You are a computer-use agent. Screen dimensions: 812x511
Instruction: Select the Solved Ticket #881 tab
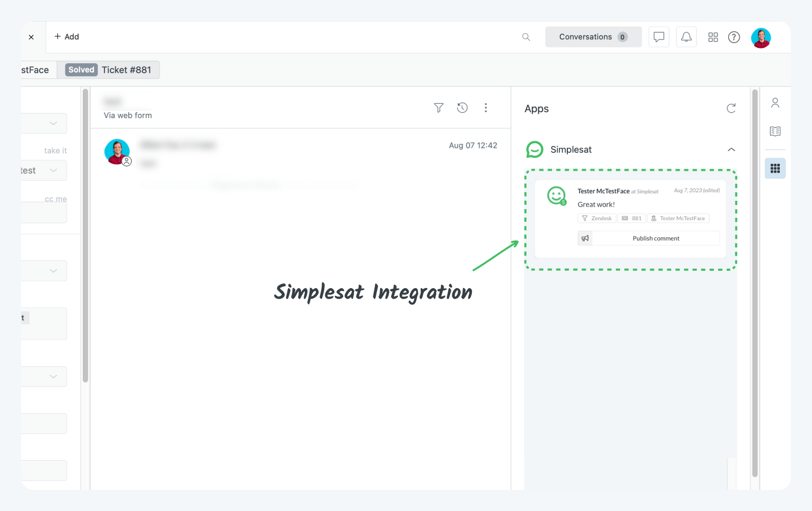pyautogui.click(x=109, y=70)
